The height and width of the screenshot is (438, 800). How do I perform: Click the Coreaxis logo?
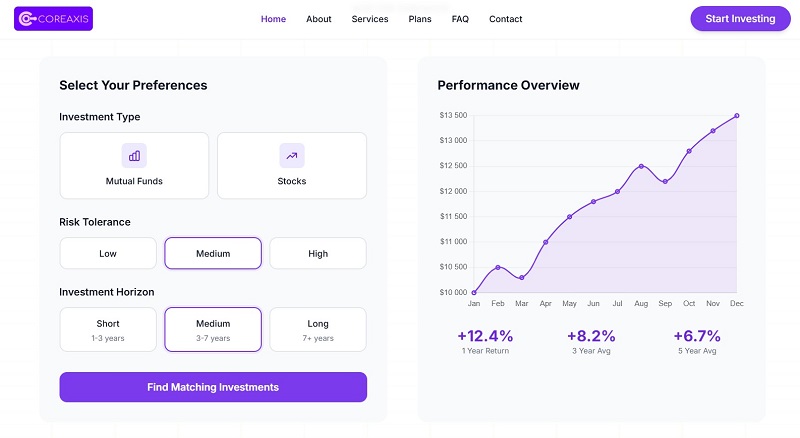coord(53,19)
